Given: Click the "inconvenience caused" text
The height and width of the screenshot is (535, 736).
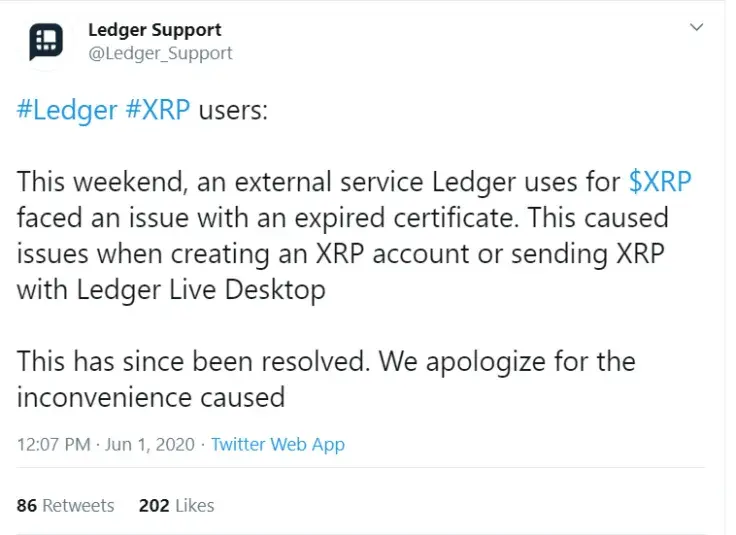Looking at the screenshot, I should (151, 397).
